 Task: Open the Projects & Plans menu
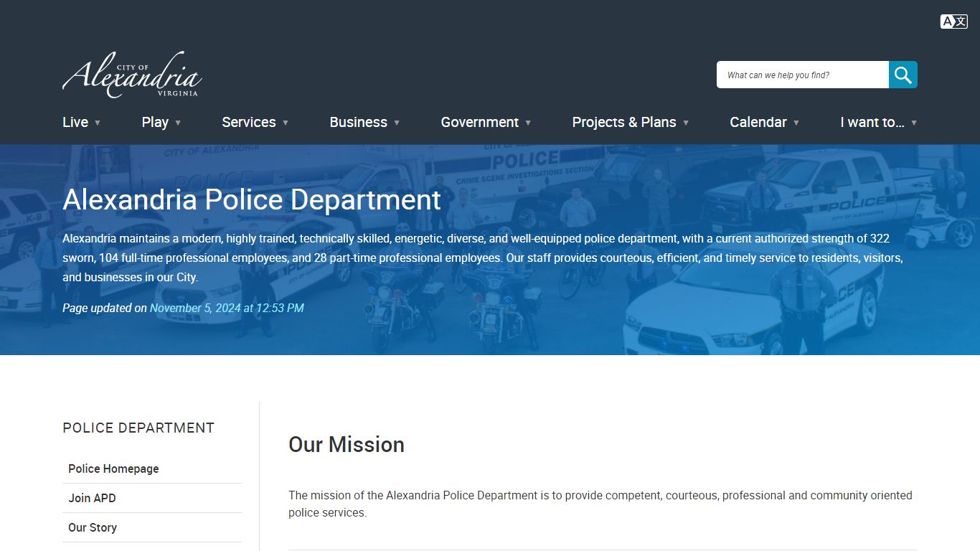(x=624, y=122)
